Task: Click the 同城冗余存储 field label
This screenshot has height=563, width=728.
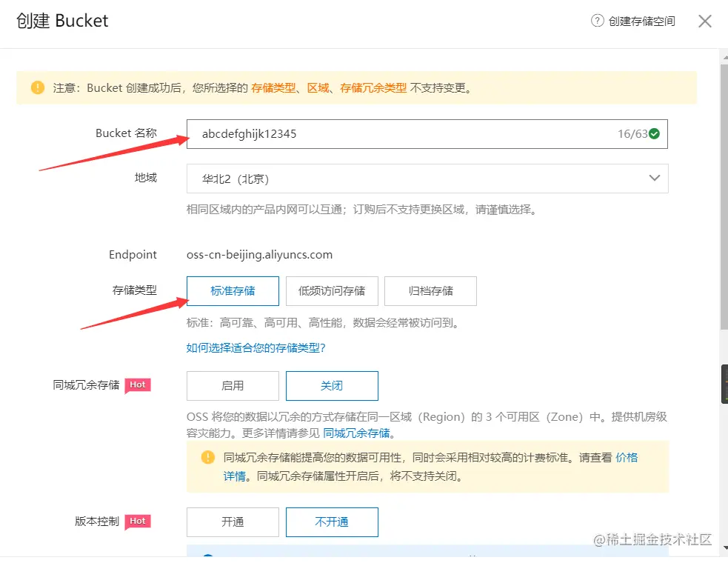Action: pos(87,384)
